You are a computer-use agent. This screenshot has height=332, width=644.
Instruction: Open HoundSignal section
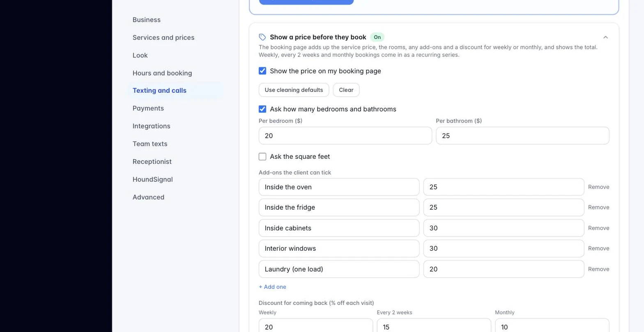[x=153, y=179]
